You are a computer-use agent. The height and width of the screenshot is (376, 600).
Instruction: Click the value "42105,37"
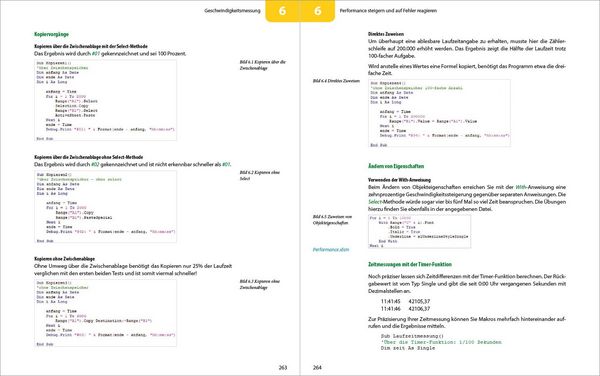[x=419, y=301]
